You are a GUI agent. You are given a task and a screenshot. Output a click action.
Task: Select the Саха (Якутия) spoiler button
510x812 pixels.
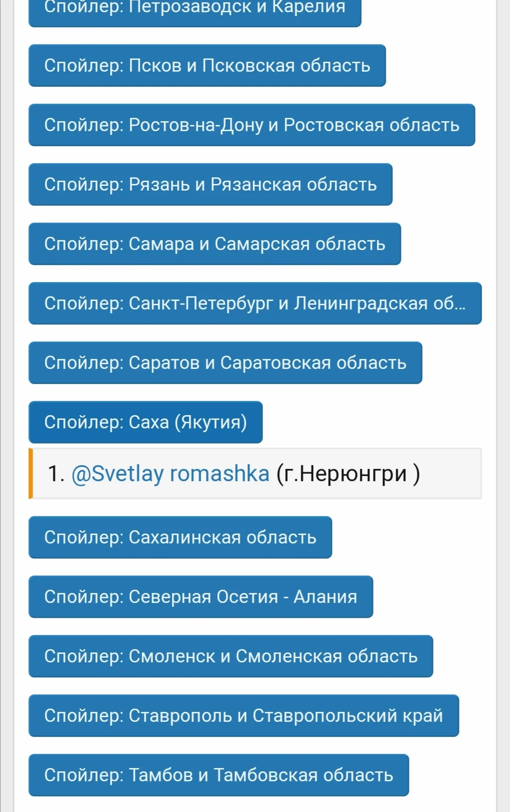tap(145, 422)
